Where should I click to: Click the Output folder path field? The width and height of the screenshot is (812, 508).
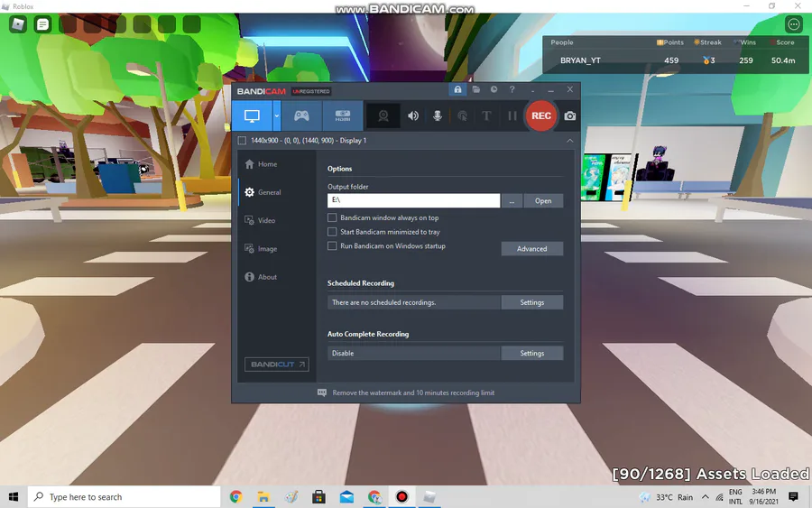click(x=414, y=200)
